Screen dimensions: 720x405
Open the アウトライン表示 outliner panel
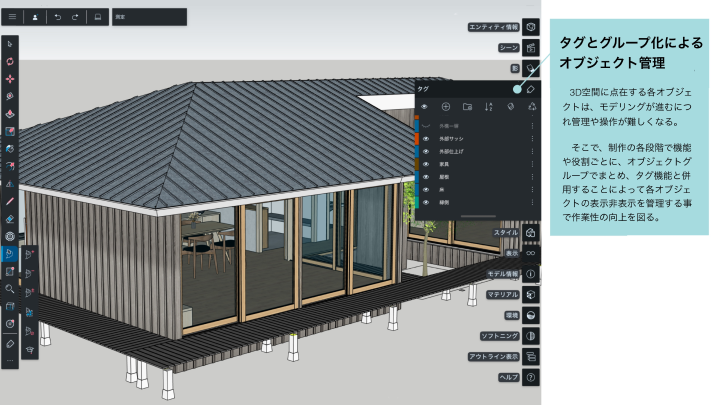(531, 356)
